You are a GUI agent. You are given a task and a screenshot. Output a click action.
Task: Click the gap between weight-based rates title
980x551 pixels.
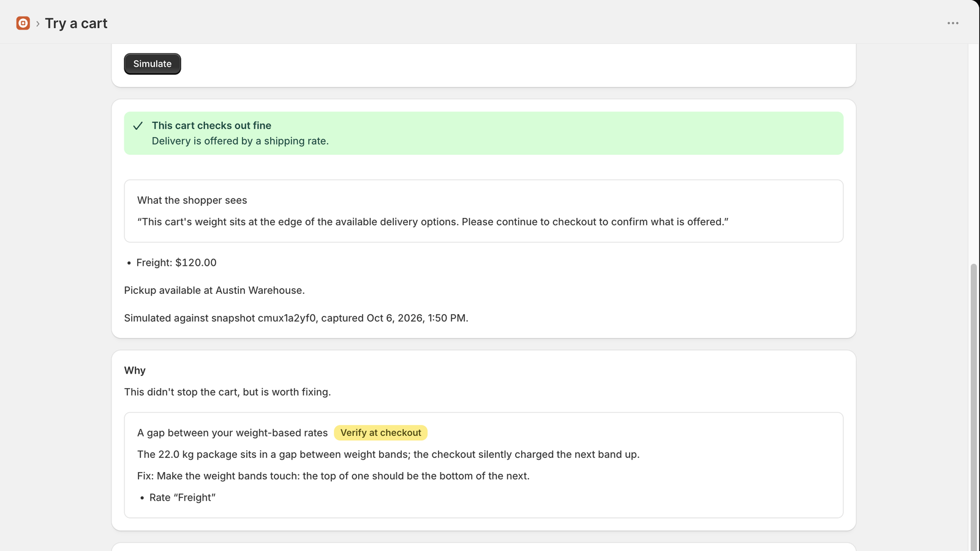(x=233, y=433)
